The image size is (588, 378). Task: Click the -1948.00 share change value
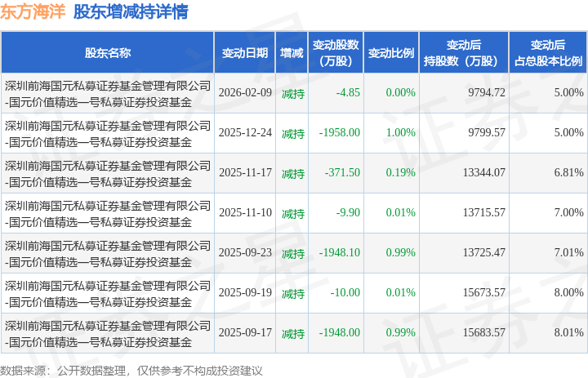tap(340, 332)
